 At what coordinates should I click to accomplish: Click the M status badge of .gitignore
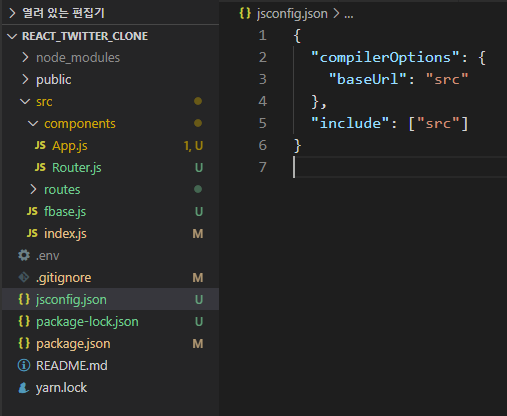pyautogui.click(x=198, y=277)
